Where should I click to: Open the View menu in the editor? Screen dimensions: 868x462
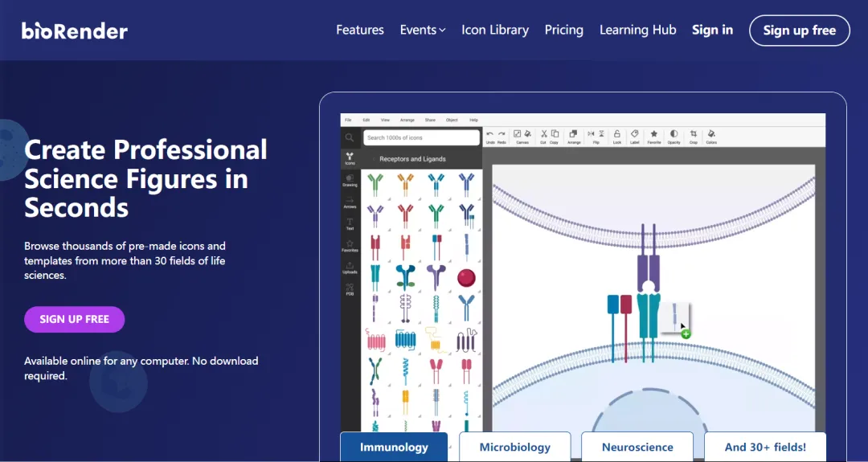click(x=385, y=120)
